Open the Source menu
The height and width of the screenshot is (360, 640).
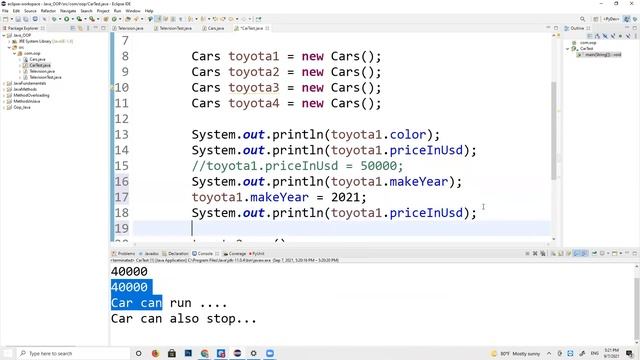[x=30, y=11]
